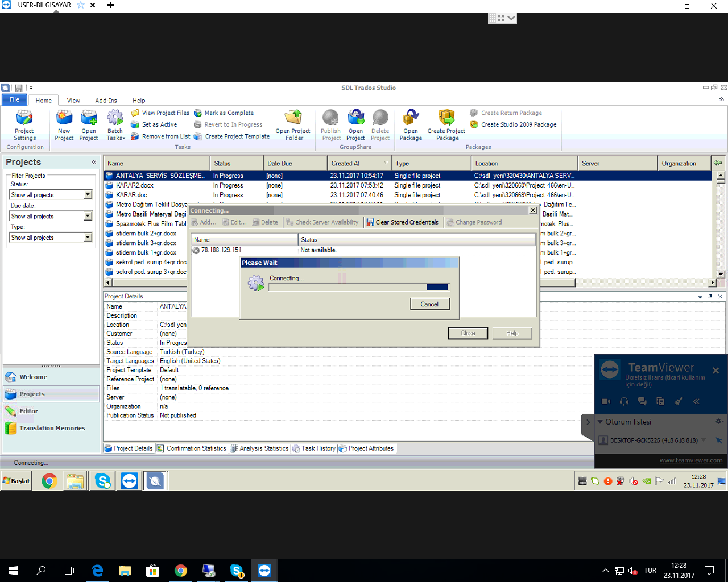
Task: Collapse the ribbon with the chevron
Action: (x=721, y=99)
